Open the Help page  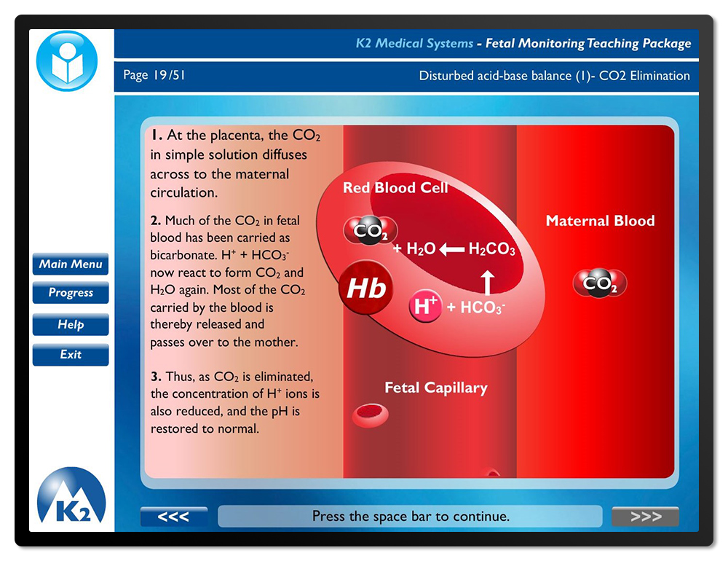tap(71, 325)
